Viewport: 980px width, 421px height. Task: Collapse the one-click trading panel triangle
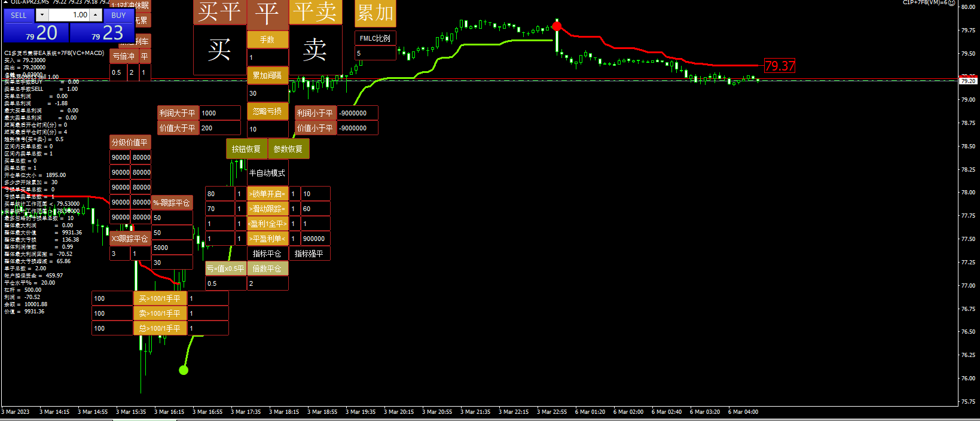pos(6,2)
